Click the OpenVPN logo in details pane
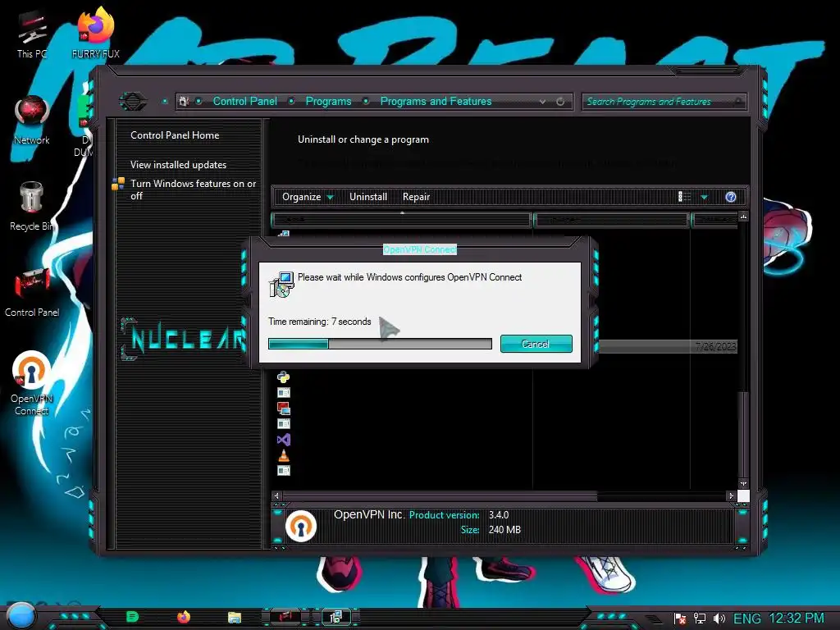Viewport: 840px width, 630px height. pos(300,526)
